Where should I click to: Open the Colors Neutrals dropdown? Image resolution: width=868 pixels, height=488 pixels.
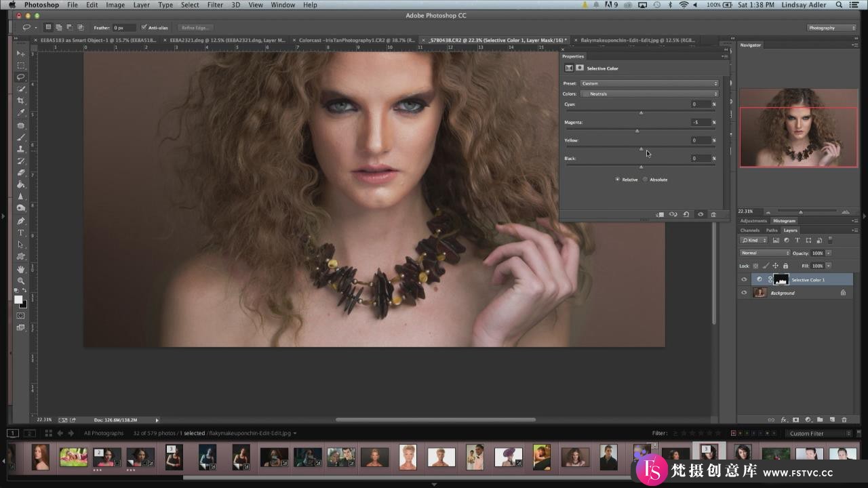[x=649, y=94]
